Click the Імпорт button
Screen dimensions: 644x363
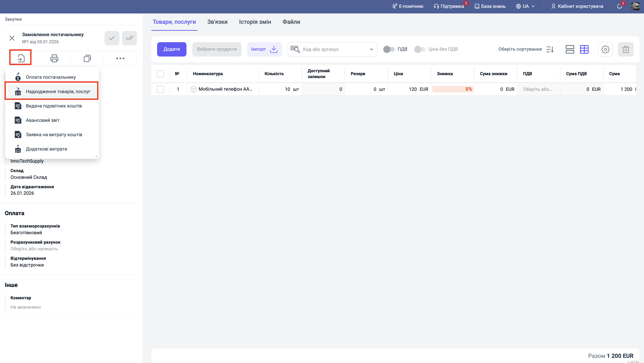264,49
